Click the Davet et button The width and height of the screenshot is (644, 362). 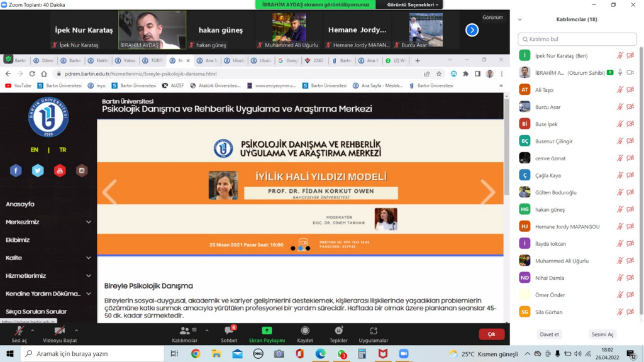549,334
